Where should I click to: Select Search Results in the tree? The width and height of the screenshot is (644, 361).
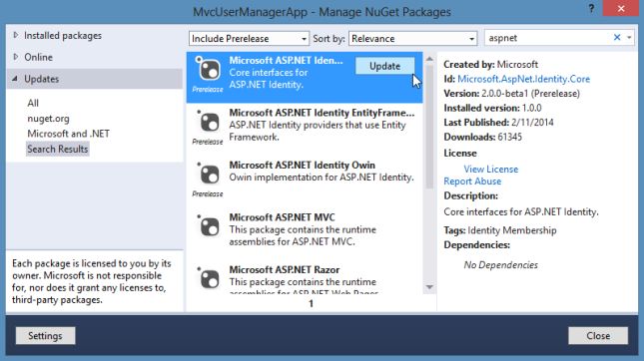point(58,149)
